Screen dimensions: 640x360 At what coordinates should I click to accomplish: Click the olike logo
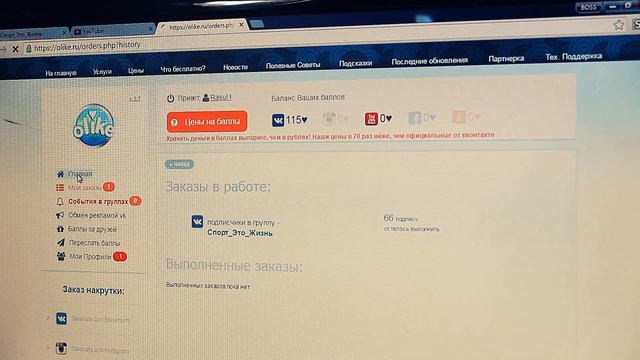[93, 126]
